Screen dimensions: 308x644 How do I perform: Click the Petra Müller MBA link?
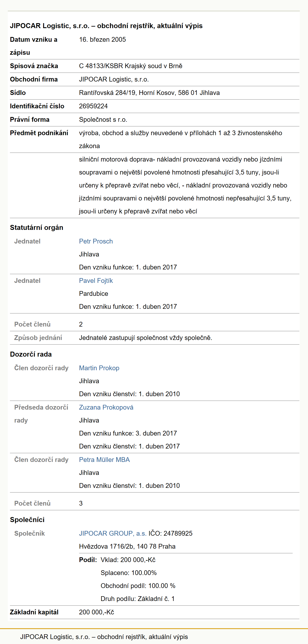tap(104, 460)
